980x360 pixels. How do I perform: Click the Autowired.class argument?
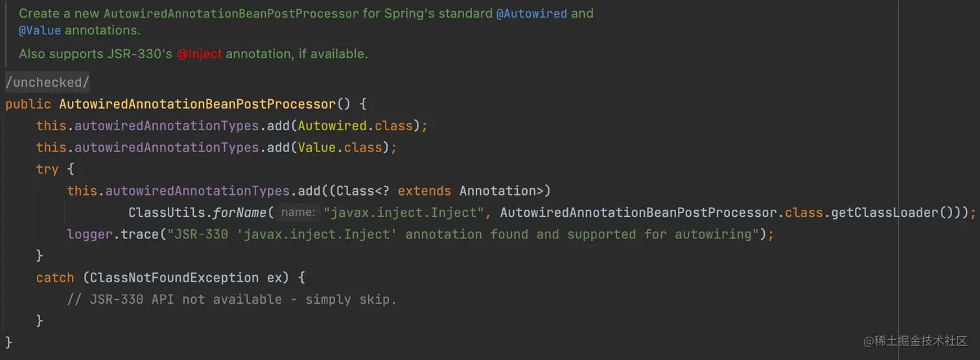355,126
